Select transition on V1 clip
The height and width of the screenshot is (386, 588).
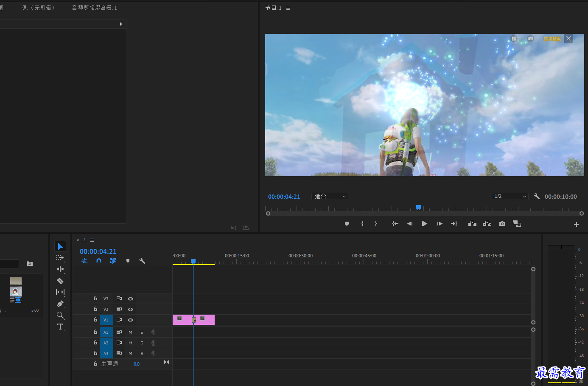pos(194,320)
